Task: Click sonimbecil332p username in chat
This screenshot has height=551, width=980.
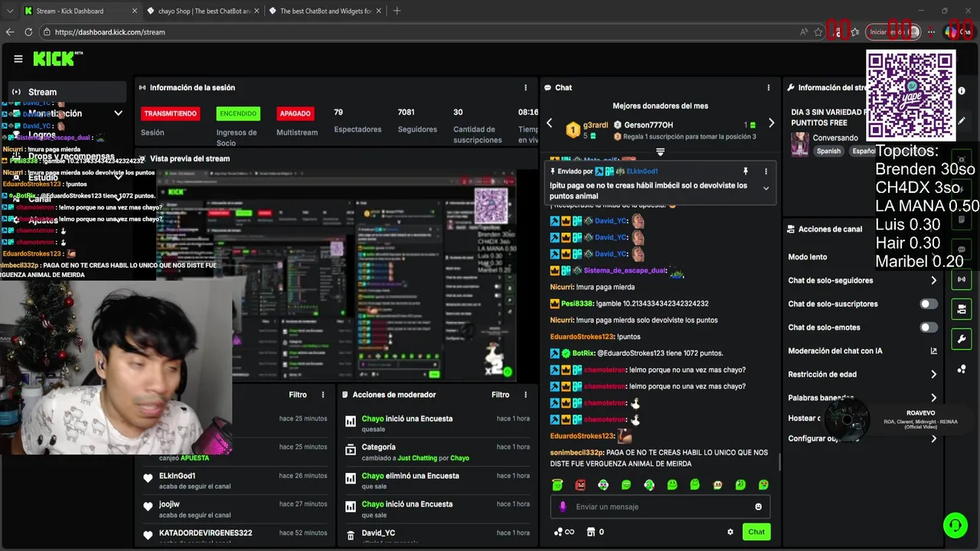Action: pyautogui.click(x=577, y=452)
